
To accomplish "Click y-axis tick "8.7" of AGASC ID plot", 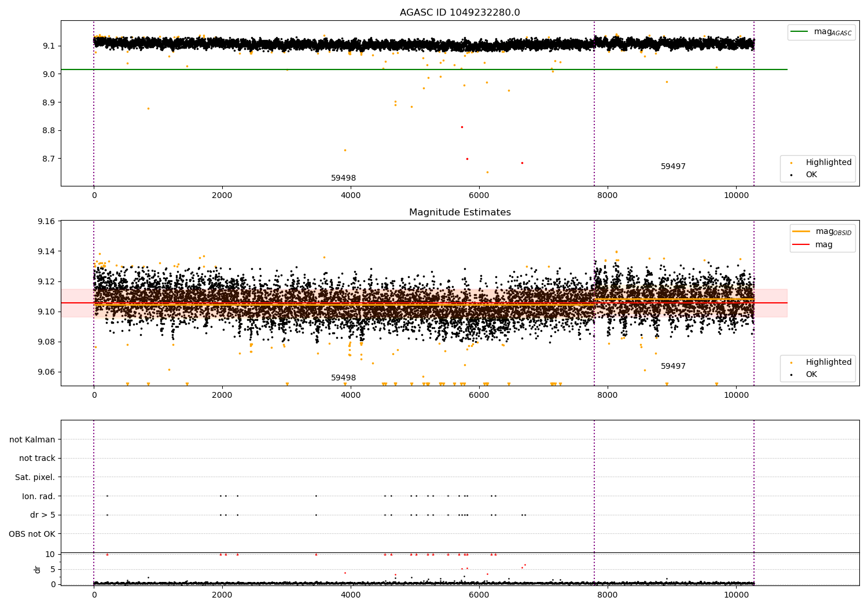I will coord(49,159).
